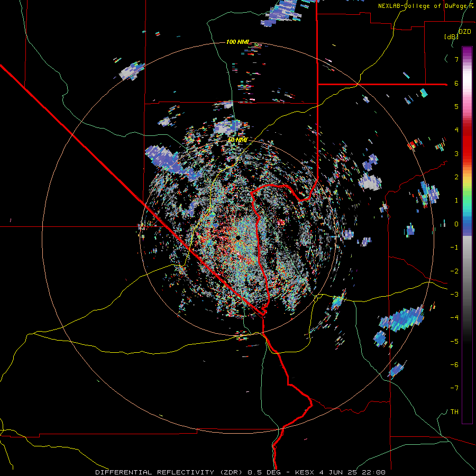This screenshot has height=476, width=476.
Task: Click the 4 value on the color scale
Action: pos(456,130)
